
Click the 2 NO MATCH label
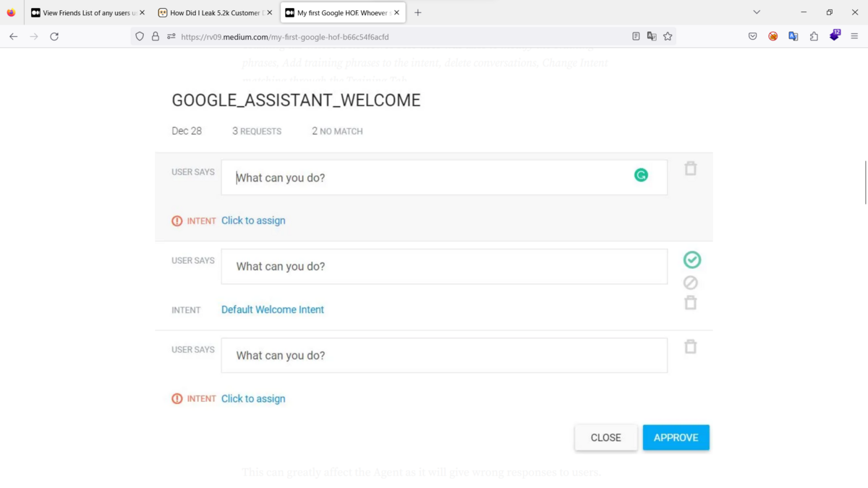pyautogui.click(x=337, y=131)
